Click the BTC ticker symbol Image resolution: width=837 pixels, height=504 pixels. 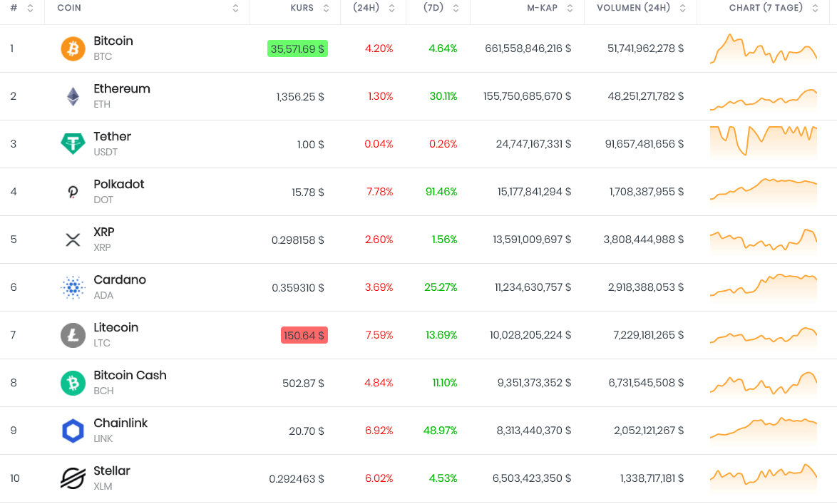[x=103, y=56]
